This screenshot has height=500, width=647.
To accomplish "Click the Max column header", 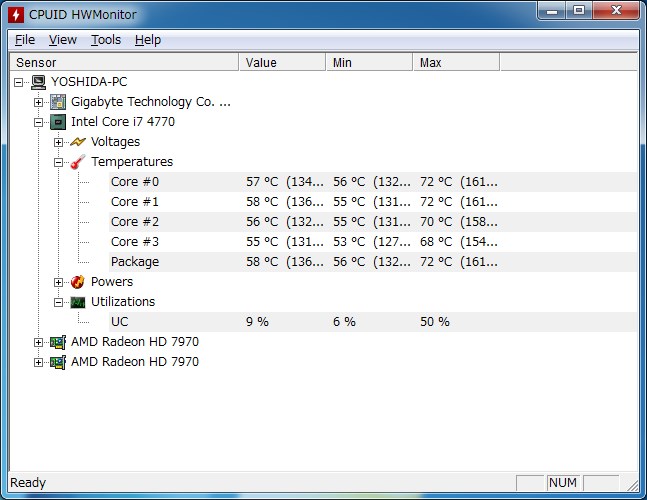I will [456, 62].
